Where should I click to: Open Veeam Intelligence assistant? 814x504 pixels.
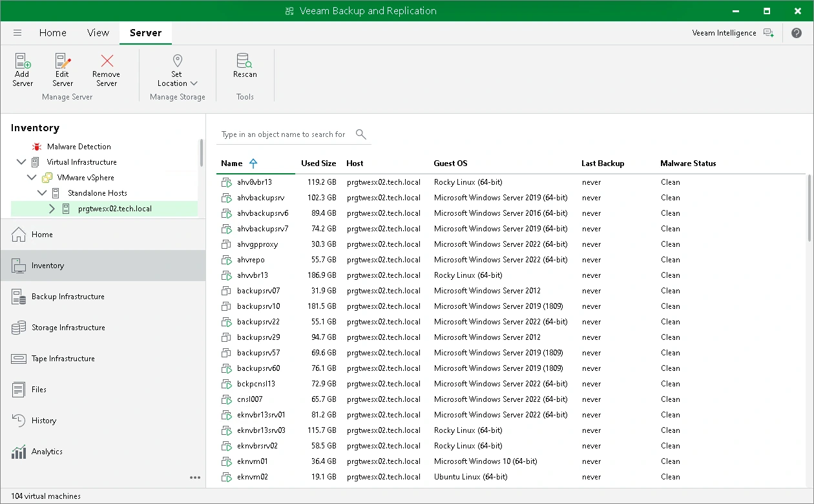pyautogui.click(x=733, y=33)
